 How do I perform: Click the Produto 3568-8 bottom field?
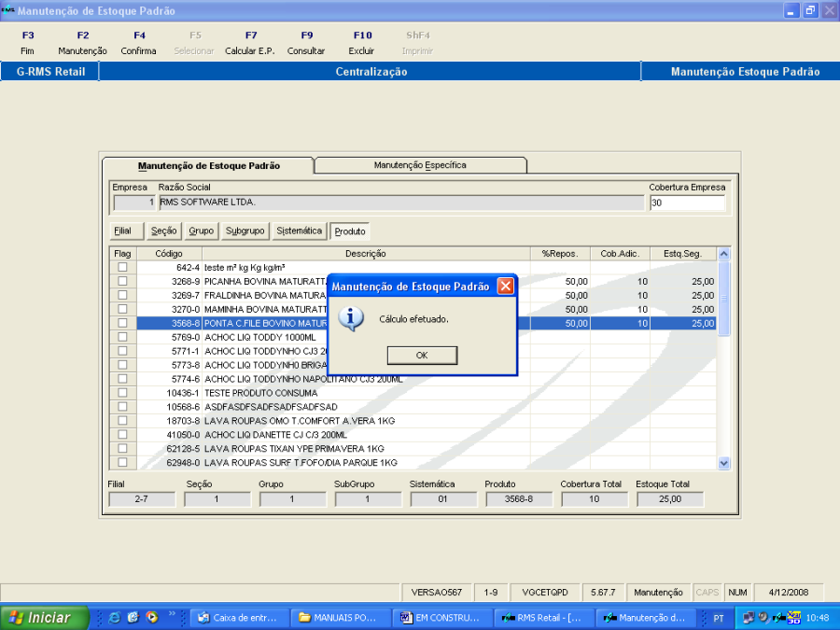pos(519,499)
